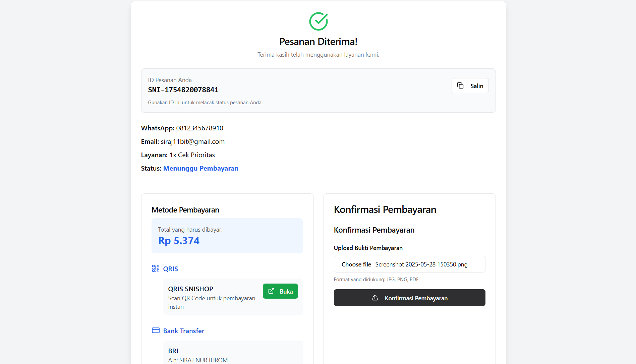Click the WhatsApp number 0812345678910
Screen dimensions: 636x364
coord(199,128)
